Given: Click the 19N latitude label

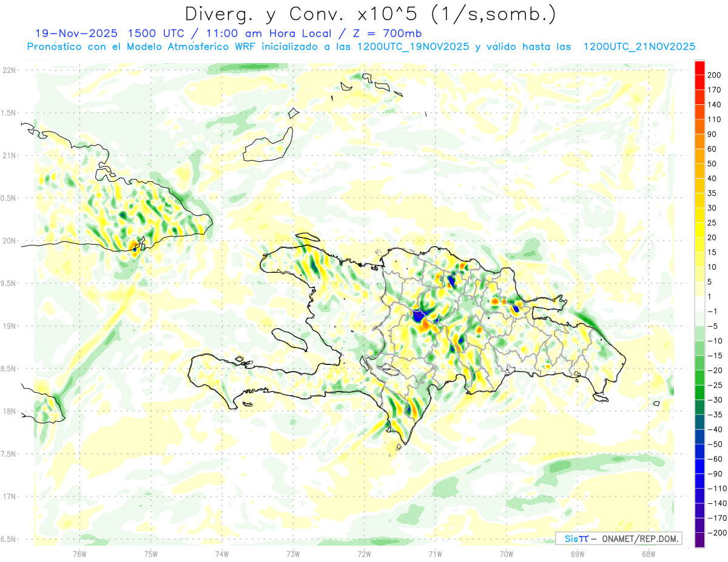Looking at the screenshot, I should click(8, 326).
